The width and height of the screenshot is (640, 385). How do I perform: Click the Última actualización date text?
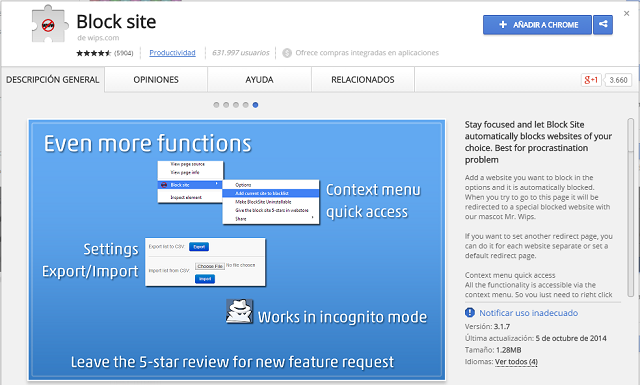pyautogui.click(x=536, y=338)
